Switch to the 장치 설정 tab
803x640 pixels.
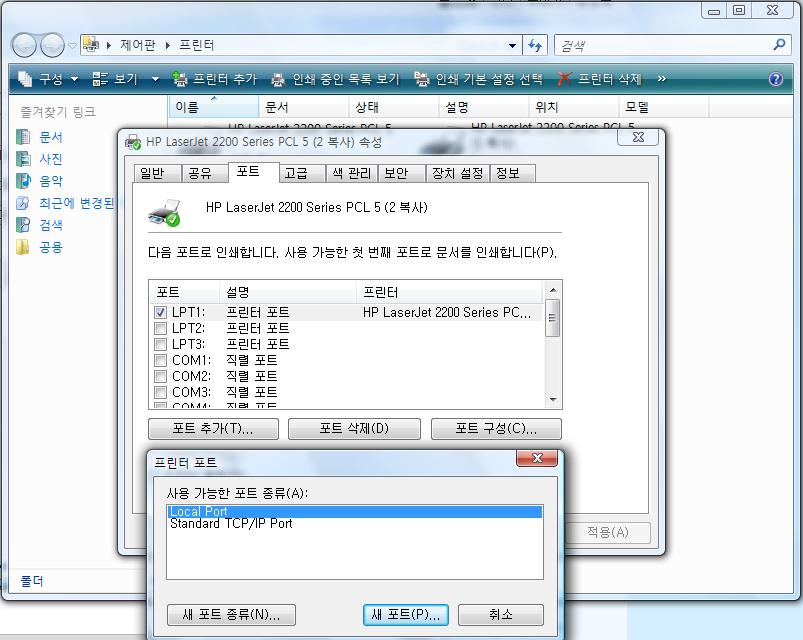(457, 174)
